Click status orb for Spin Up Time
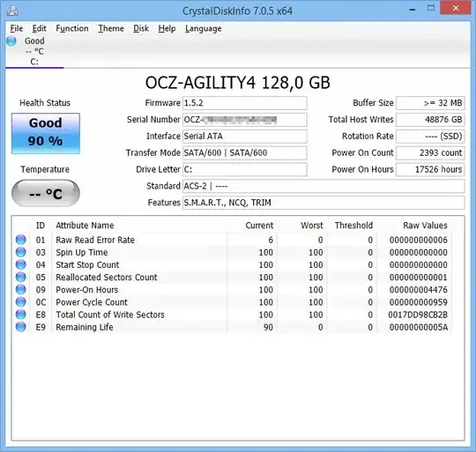 click(20, 252)
